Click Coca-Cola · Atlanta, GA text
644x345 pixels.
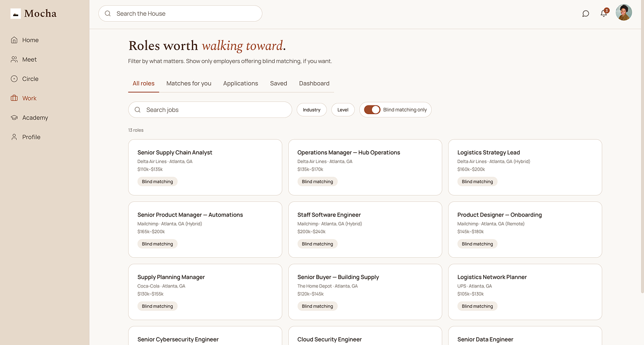[161, 286]
